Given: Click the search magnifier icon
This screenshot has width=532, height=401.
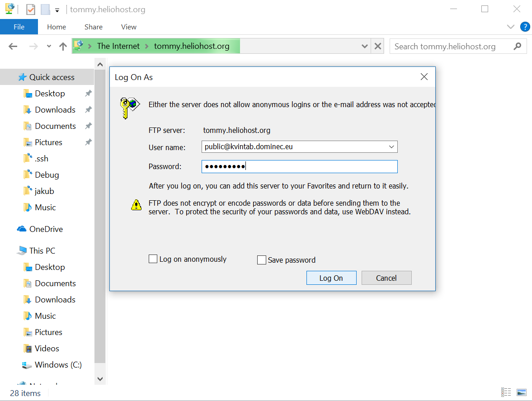Looking at the screenshot, I should tap(518, 46).
